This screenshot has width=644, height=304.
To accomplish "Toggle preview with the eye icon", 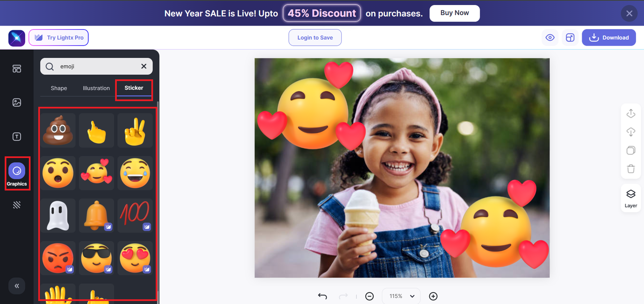I will pyautogui.click(x=550, y=38).
